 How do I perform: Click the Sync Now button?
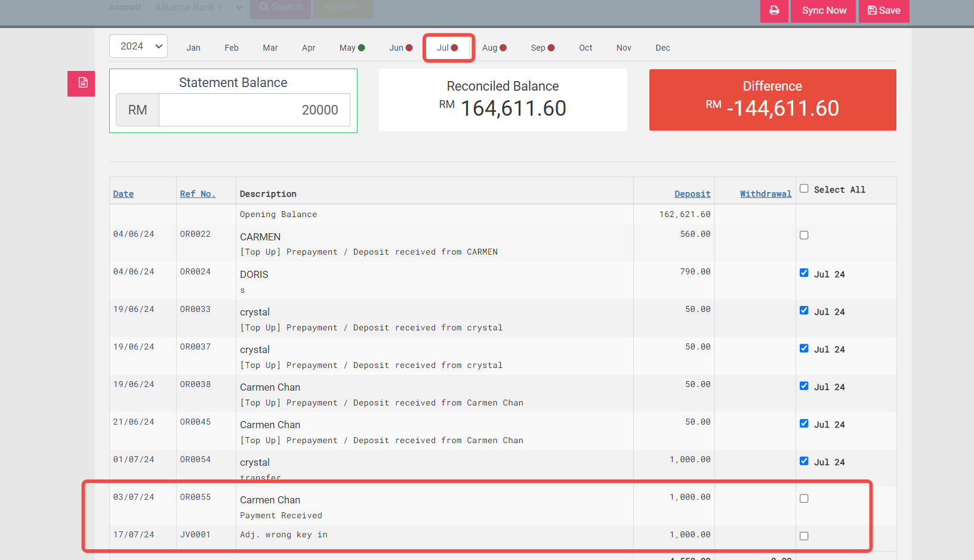[824, 10]
